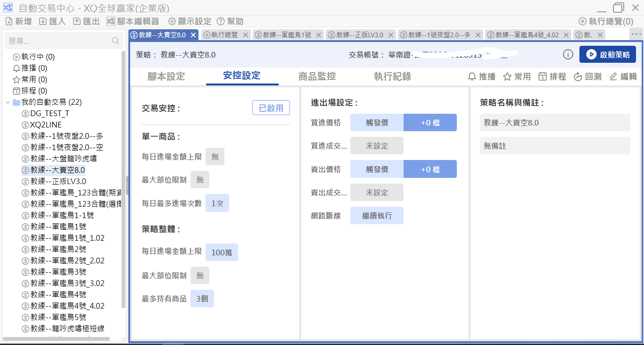644x345 pixels.
Task: Click 編輯 pencil edit button
Action: [x=623, y=76]
